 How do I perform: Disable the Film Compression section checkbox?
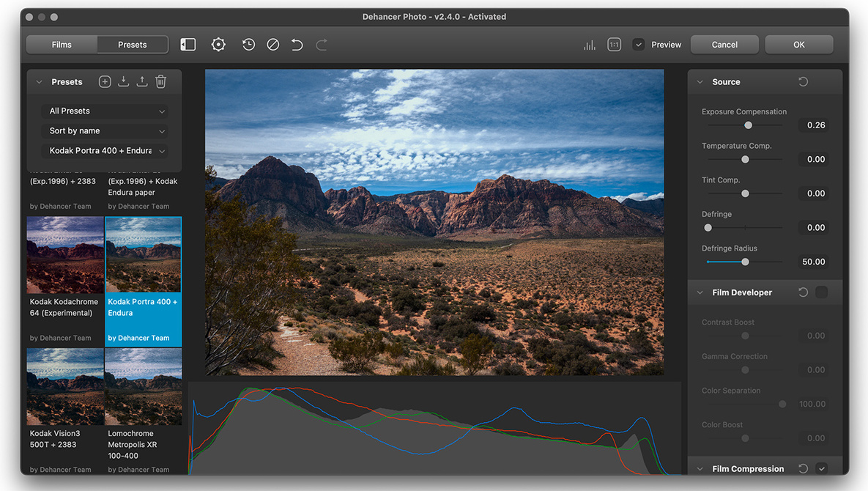(822, 469)
